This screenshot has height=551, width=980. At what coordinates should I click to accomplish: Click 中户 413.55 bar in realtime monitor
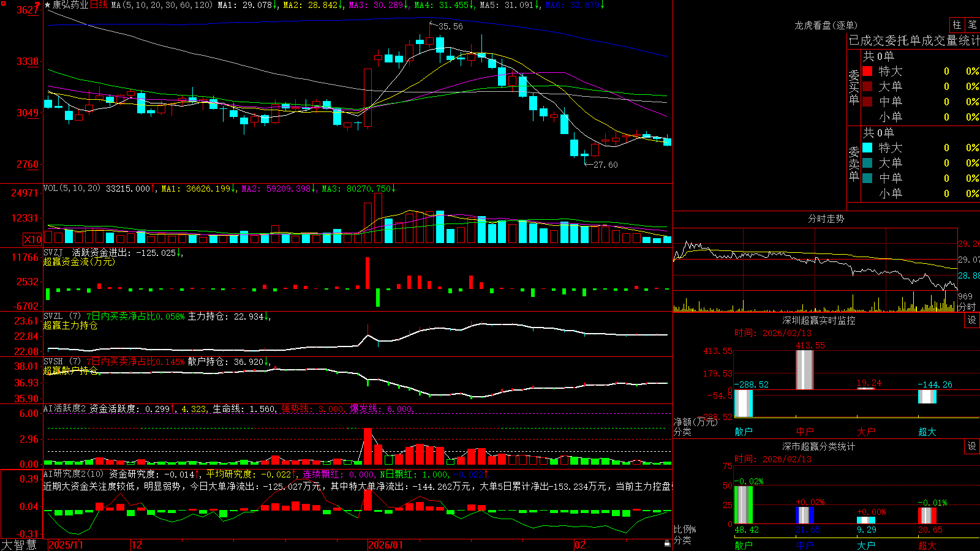[x=805, y=370]
